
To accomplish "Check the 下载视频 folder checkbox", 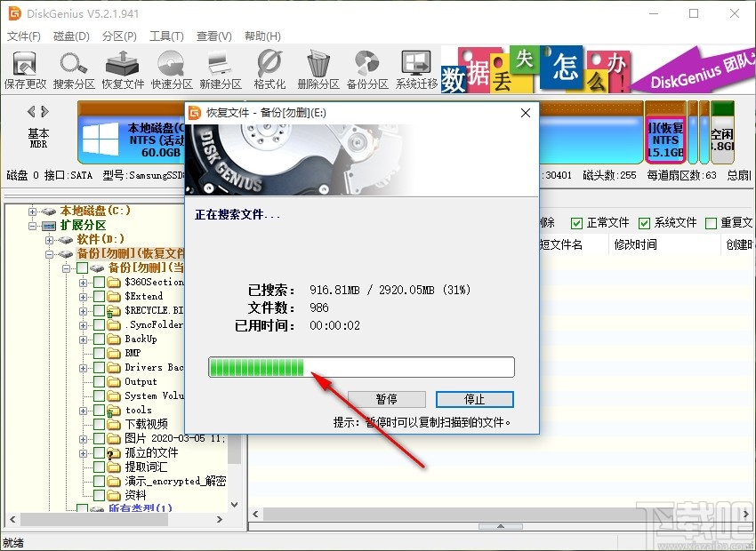I will click(99, 424).
